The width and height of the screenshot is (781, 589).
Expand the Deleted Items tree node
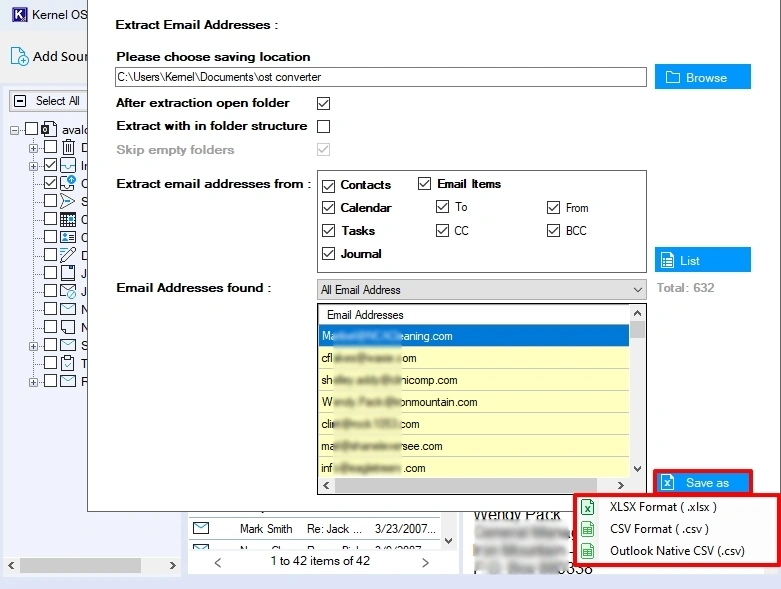pyautogui.click(x=33, y=147)
